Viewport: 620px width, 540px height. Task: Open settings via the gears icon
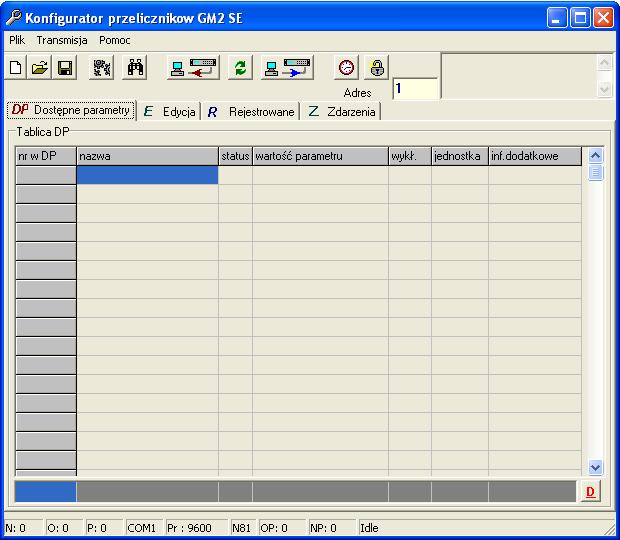[102, 68]
